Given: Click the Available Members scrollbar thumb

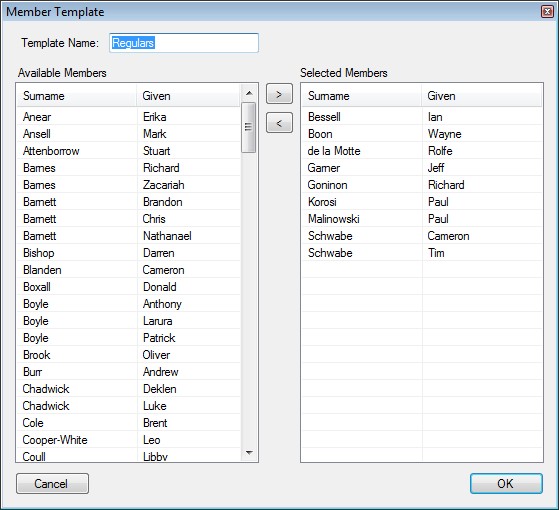Looking at the screenshot, I should [x=248, y=128].
